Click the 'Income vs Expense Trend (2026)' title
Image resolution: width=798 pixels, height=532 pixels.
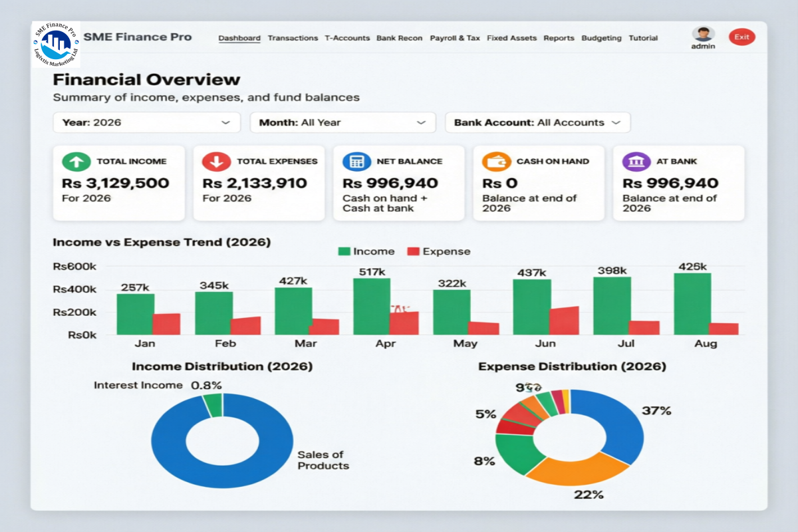click(x=162, y=242)
